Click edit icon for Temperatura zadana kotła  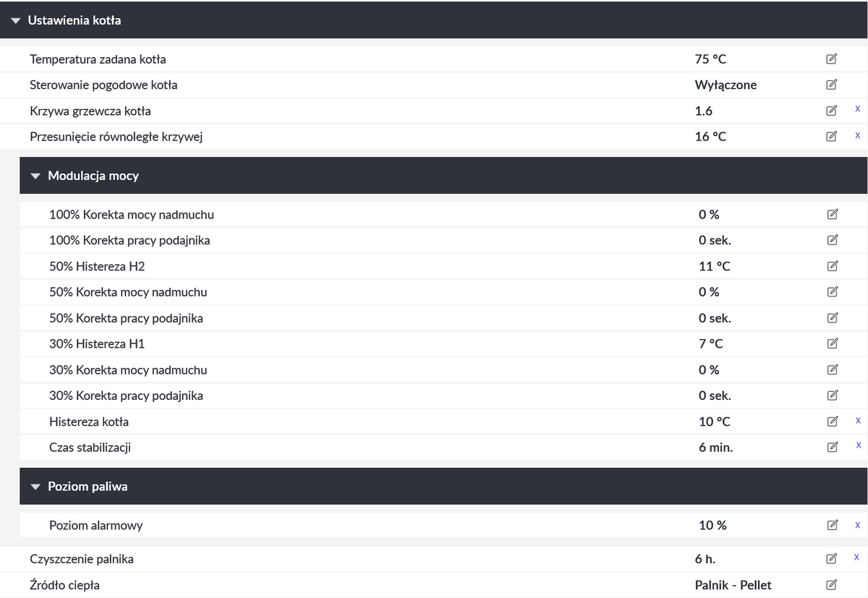pyautogui.click(x=831, y=59)
